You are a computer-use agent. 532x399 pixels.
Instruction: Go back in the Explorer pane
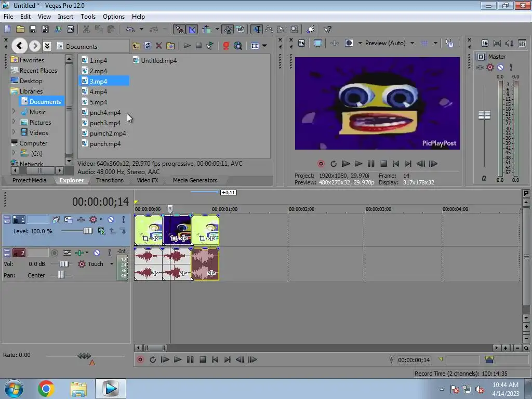[x=19, y=46]
